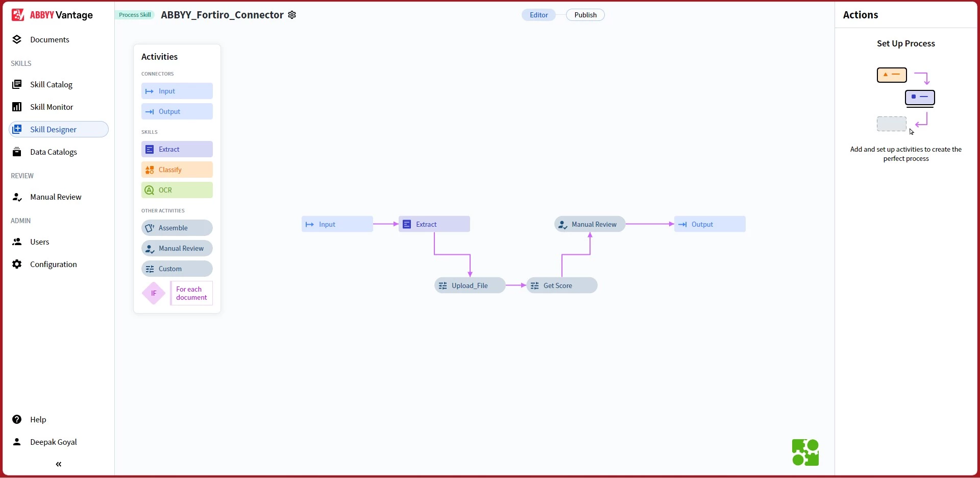Select the Output connector in Activities

coord(177,112)
